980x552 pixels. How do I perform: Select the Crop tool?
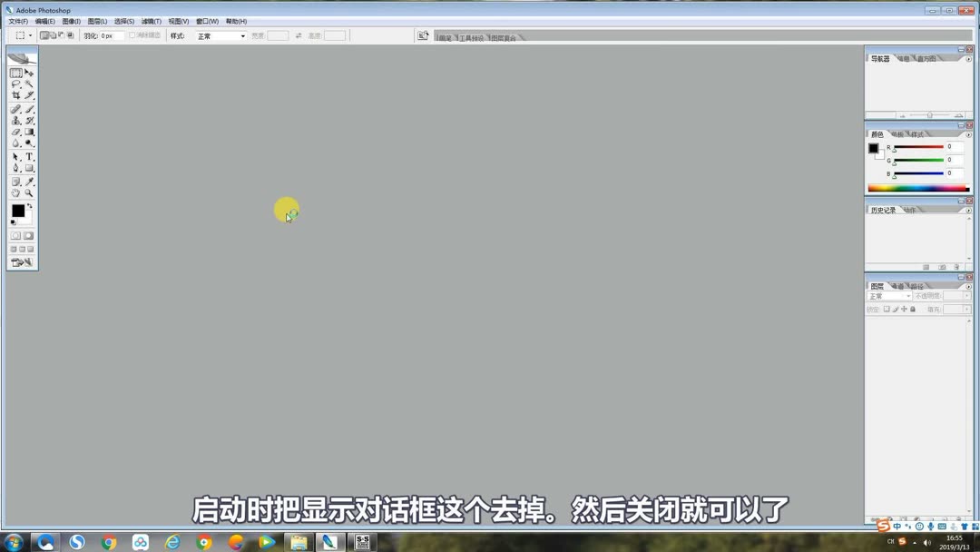[x=15, y=94]
